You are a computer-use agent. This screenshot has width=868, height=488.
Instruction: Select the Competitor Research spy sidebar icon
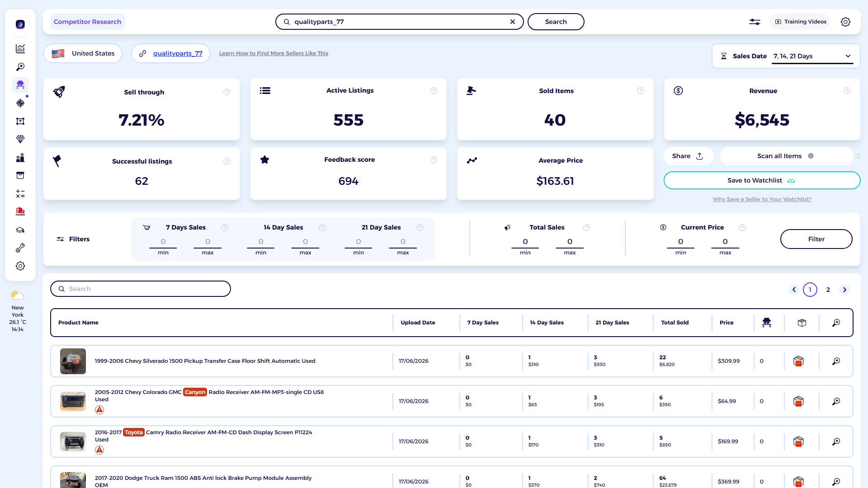pyautogui.click(x=20, y=85)
